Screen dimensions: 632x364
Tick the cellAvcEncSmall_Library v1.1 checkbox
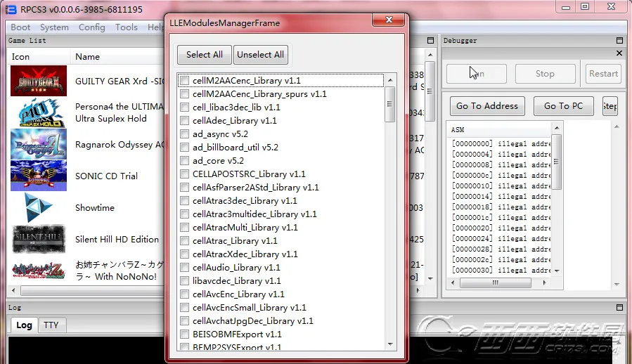click(185, 307)
